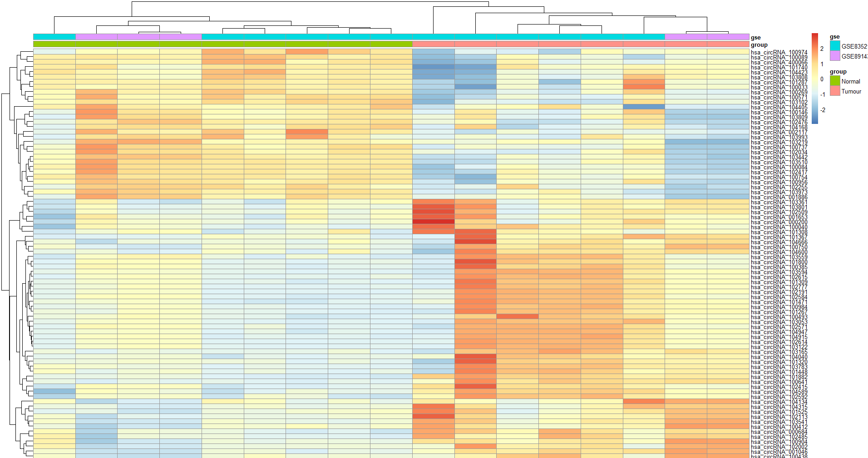Click row label hsa_circRNA_001046
The height and width of the screenshot is (458, 868).
[x=779, y=452]
